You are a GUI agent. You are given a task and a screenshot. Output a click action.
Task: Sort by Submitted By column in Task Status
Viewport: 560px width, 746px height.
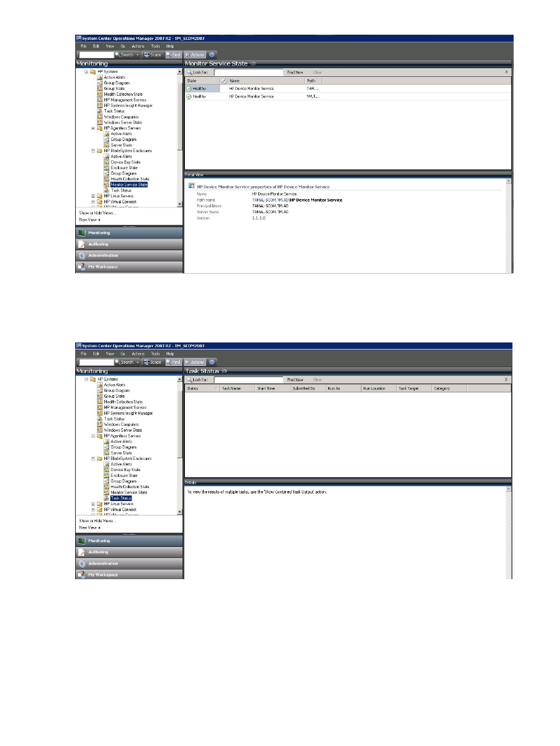click(x=308, y=388)
